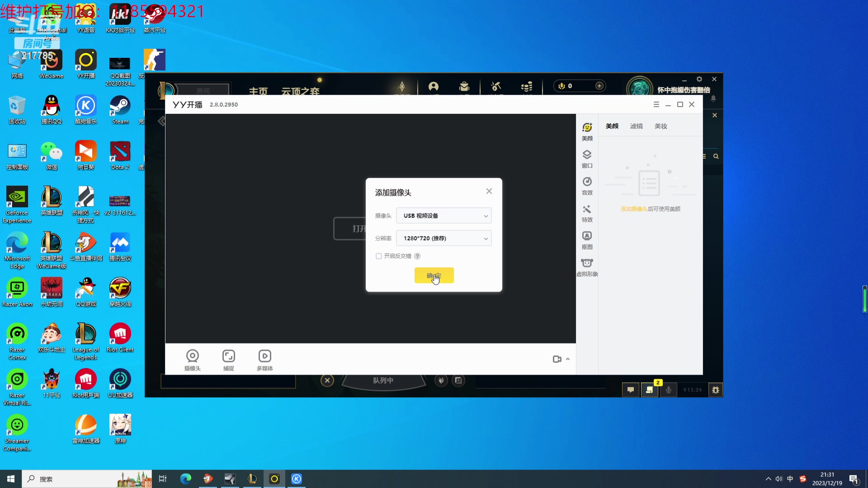Click notification bell in League client
Image resolution: width=868 pixels, height=488 pixels.
coord(713,99)
